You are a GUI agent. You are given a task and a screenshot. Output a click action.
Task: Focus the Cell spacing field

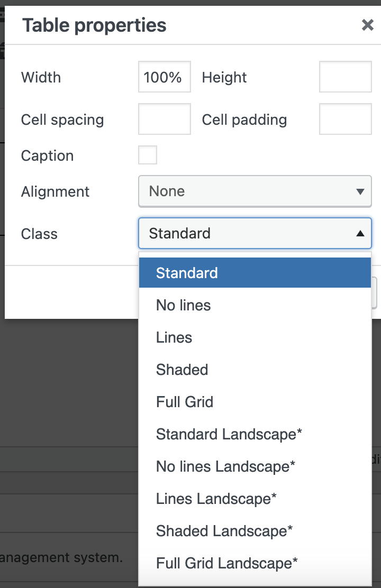pos(164,120)
